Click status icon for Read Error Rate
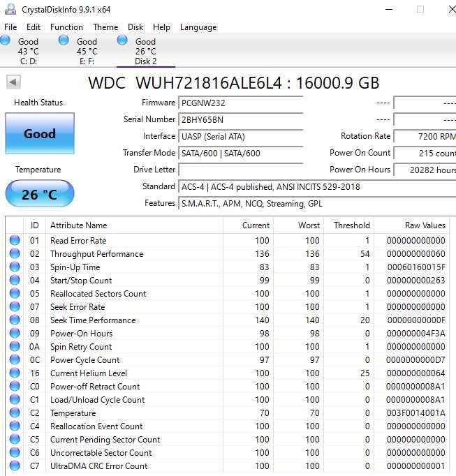Screen dimensions: 456x476 pos(15,240)
